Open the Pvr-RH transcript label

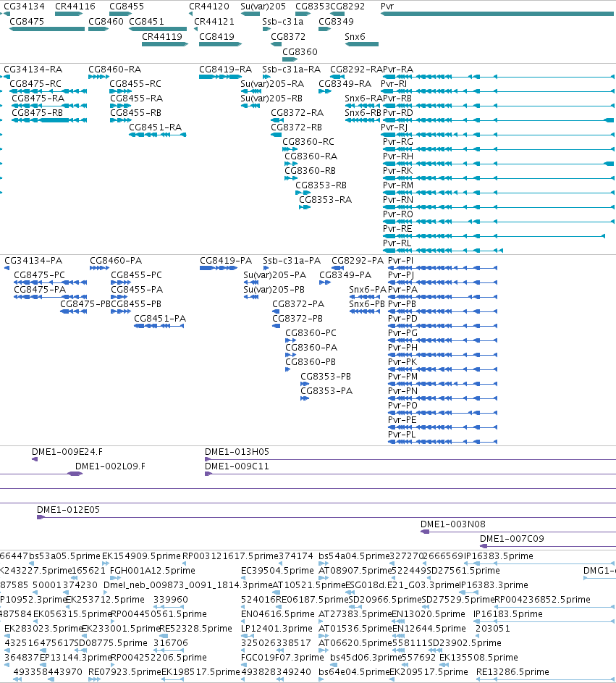tap(398, 156)
